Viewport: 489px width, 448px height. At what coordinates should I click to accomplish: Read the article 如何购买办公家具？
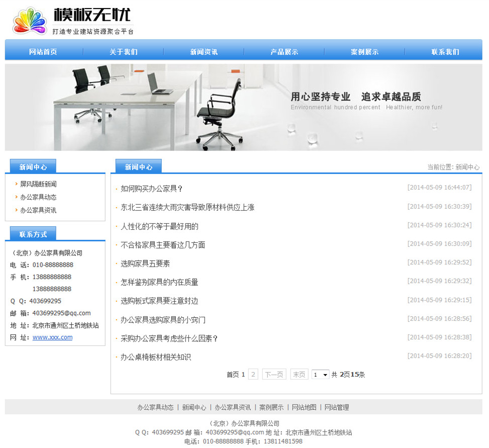click(152, 189)
